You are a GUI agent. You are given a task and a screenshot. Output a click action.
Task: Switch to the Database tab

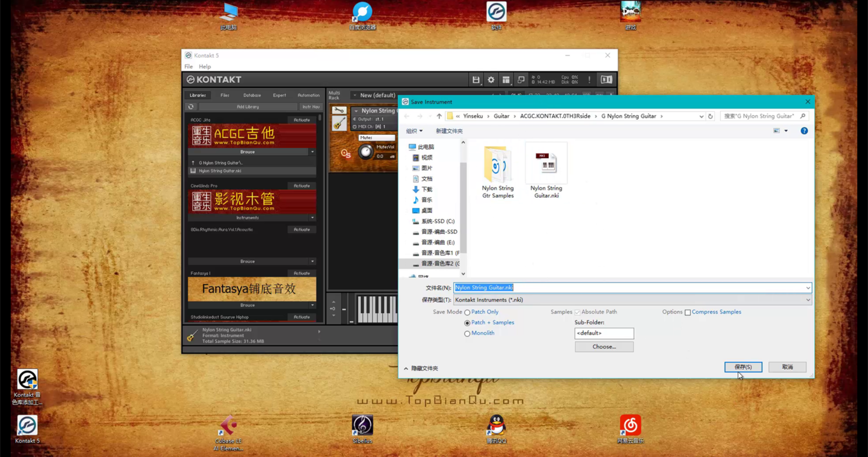pos(252,95)
